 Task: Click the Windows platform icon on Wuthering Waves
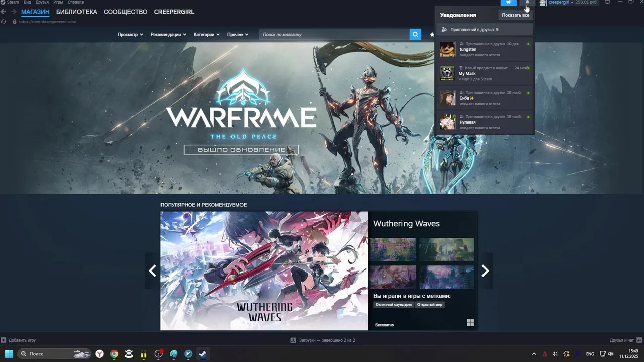(x=470, y=323)
